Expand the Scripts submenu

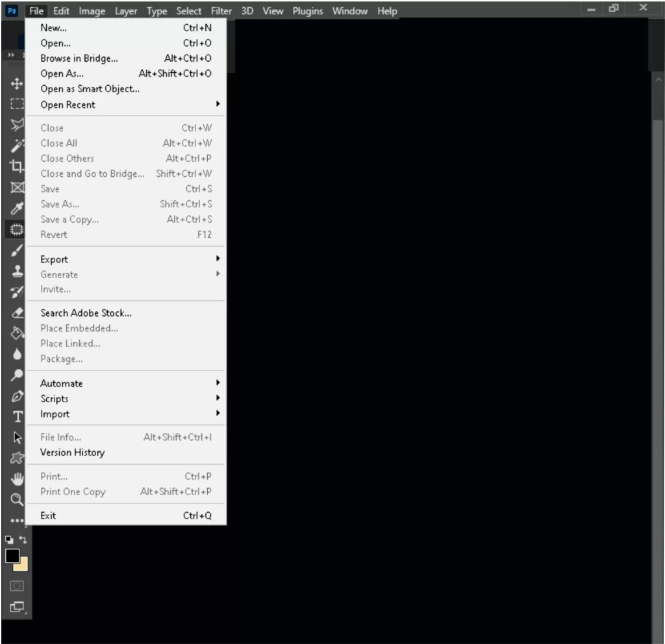(x=126, y=398)
